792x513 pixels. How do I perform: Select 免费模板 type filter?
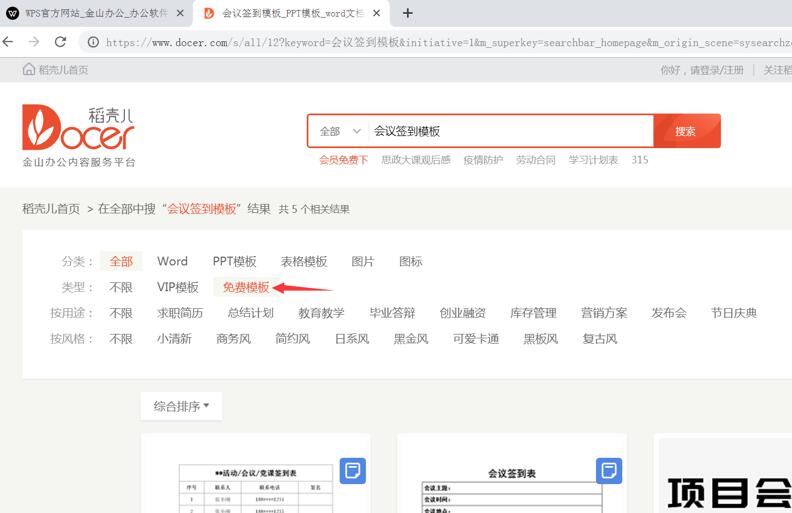(246, 287)
